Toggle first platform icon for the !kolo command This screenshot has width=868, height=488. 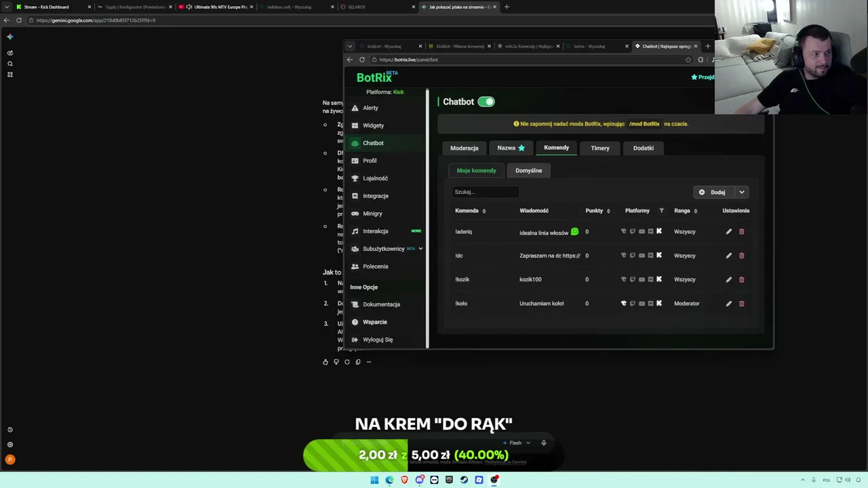click(x=624, y=304)
